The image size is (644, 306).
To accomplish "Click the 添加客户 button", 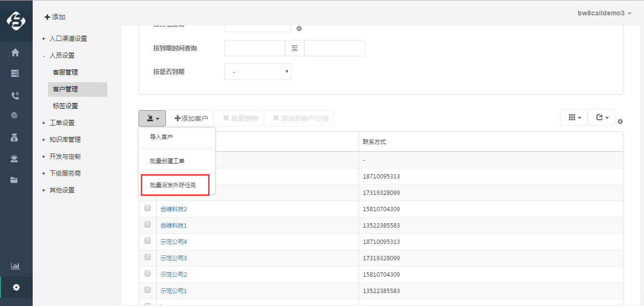I will pyautogui.click(x=191, y=118).
